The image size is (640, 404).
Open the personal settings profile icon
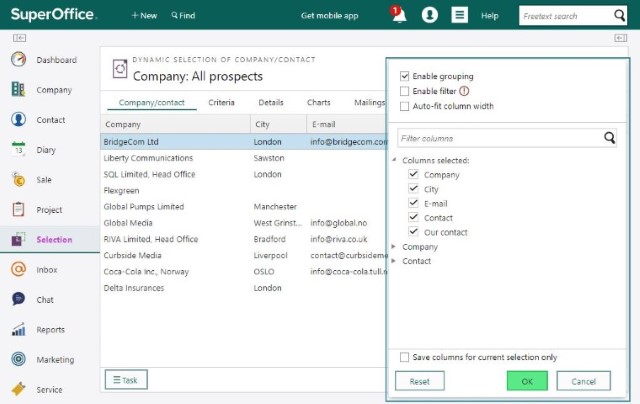point(429,15)
